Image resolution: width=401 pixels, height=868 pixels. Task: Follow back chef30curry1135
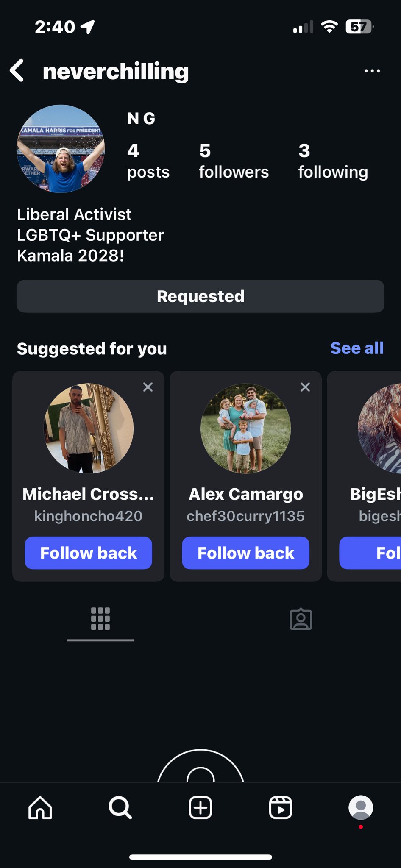(x=245, y=553)
